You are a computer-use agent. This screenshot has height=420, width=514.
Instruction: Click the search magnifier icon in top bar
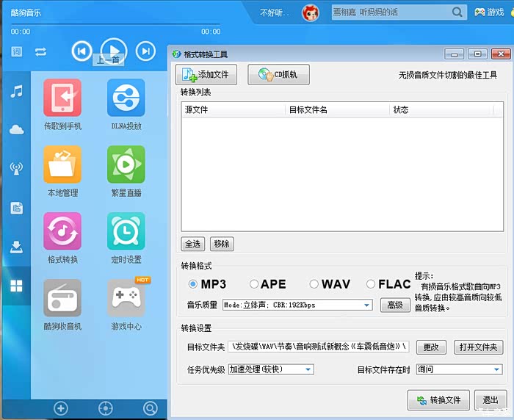(x=457, y=12)
